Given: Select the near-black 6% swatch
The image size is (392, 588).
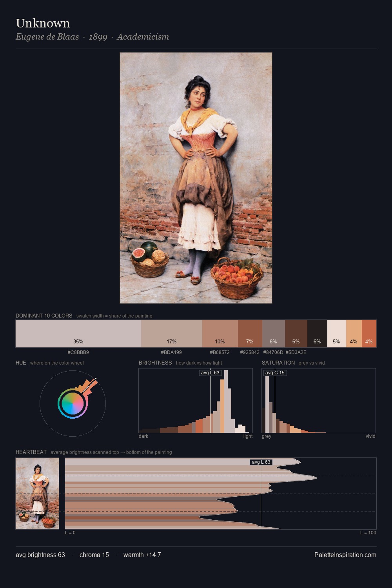Looking at the screenshot, I should click(317, 334).
